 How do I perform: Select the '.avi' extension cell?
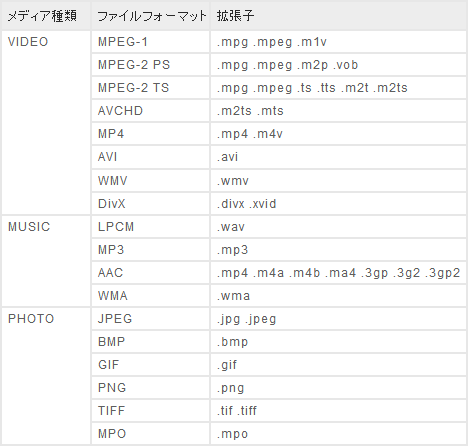[338, 157]
